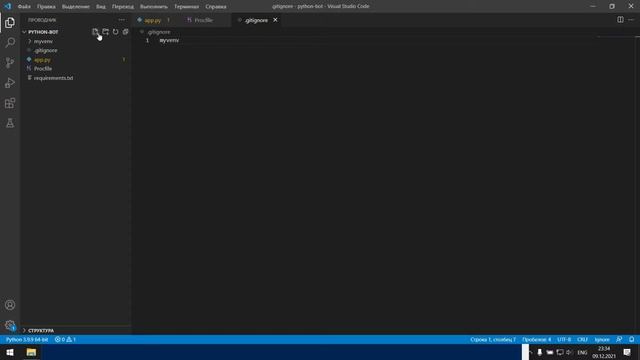The image size is (640, 360).
Task: Open the Search view icon
Action: (x=10, y=42)
